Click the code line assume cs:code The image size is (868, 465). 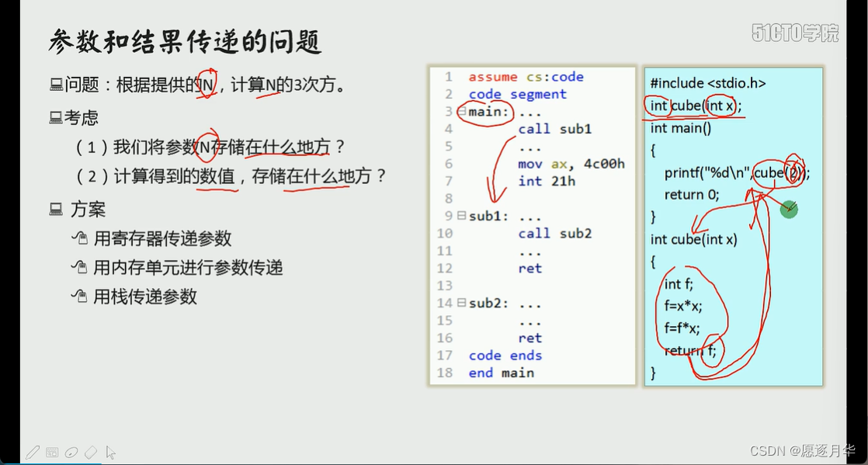click(x=526, y=77)
